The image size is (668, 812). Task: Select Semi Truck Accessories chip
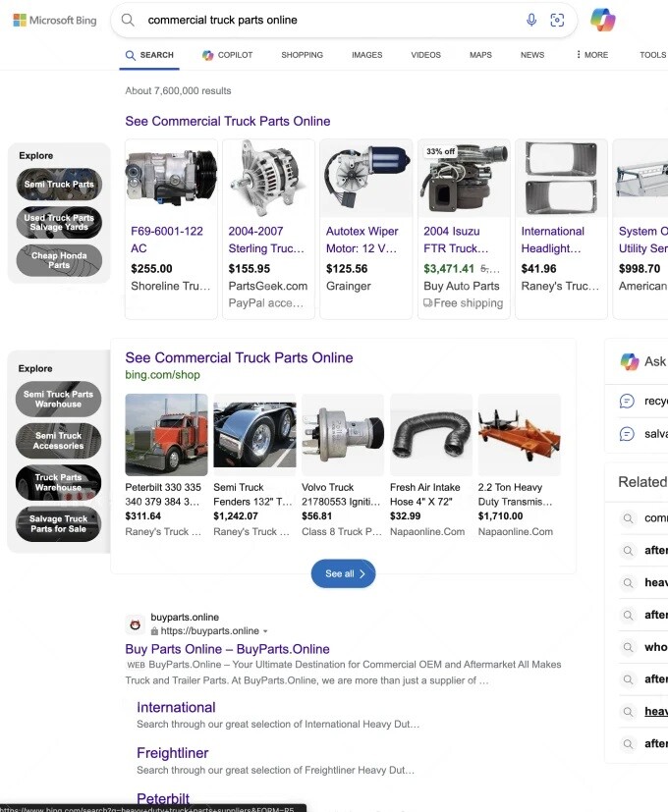click(x=59, y=441)
